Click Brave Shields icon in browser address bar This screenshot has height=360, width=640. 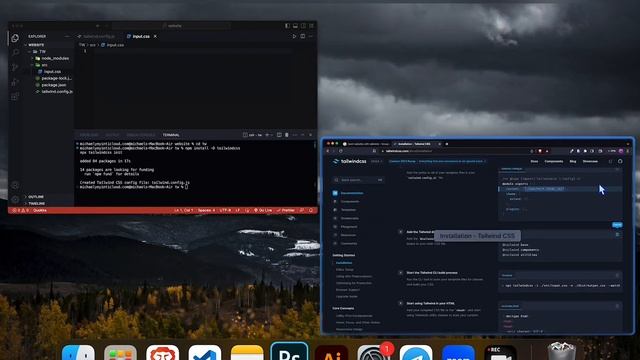tap(540, 151)
